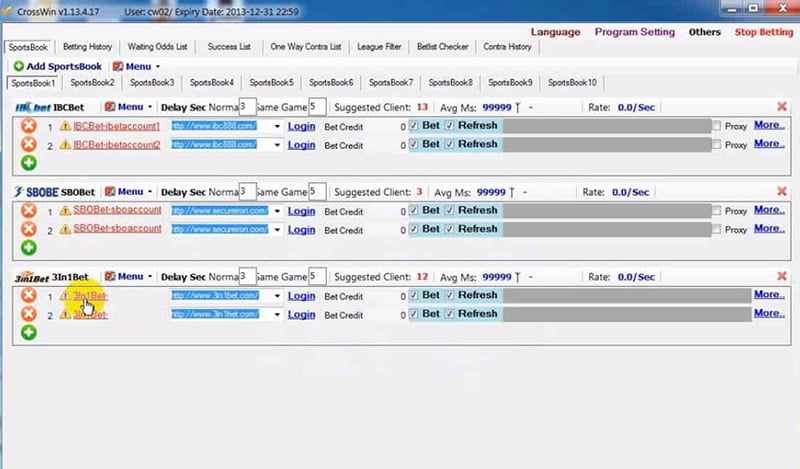Add new account with green plus in 3In1Bet panel
Viewport: 800px width, 469px height.
coord(29,333)
